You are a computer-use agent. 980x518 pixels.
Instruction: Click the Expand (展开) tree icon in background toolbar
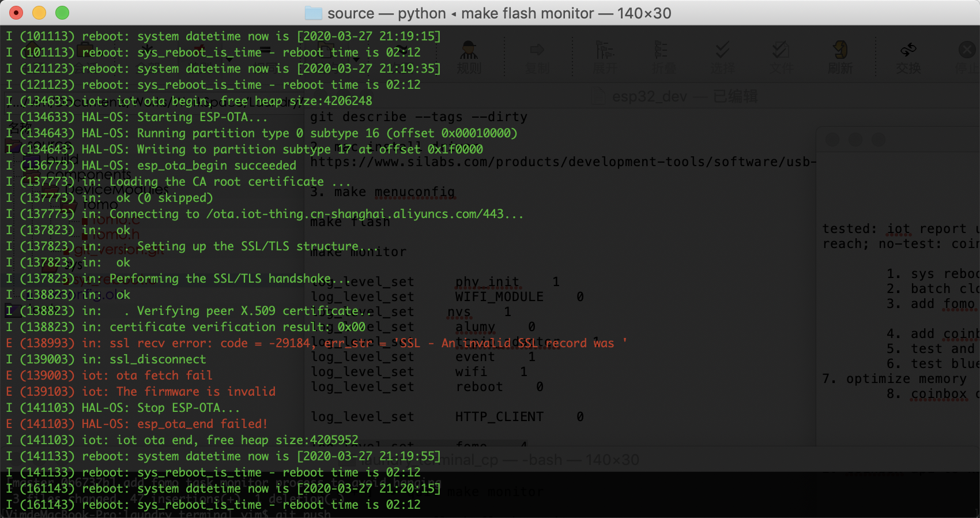tap(604, 50)
